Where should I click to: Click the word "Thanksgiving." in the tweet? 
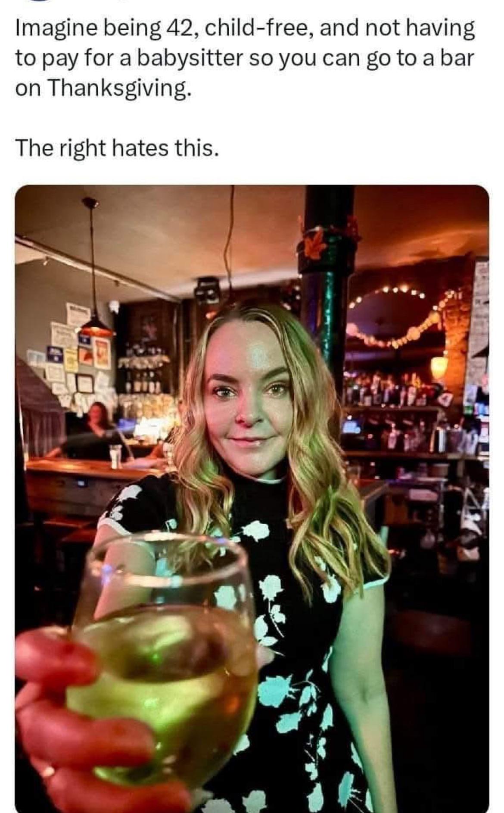(119, 88)
